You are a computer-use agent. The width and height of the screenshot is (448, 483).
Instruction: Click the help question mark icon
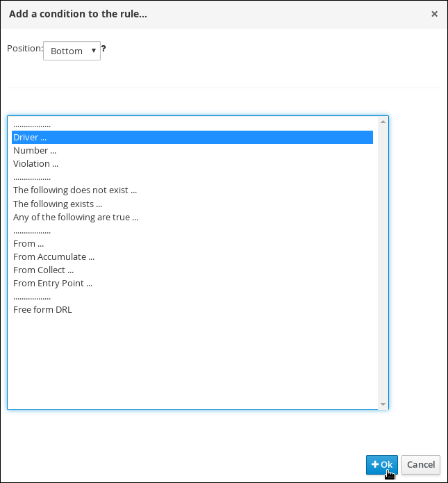click(x=104, y=49)
